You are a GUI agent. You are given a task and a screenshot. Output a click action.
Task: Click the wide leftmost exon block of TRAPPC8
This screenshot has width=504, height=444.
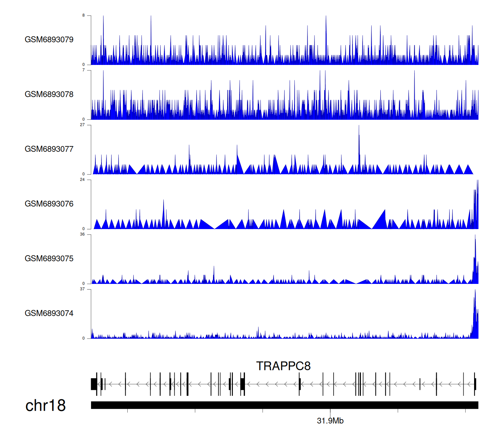click(x=94, y=384)
